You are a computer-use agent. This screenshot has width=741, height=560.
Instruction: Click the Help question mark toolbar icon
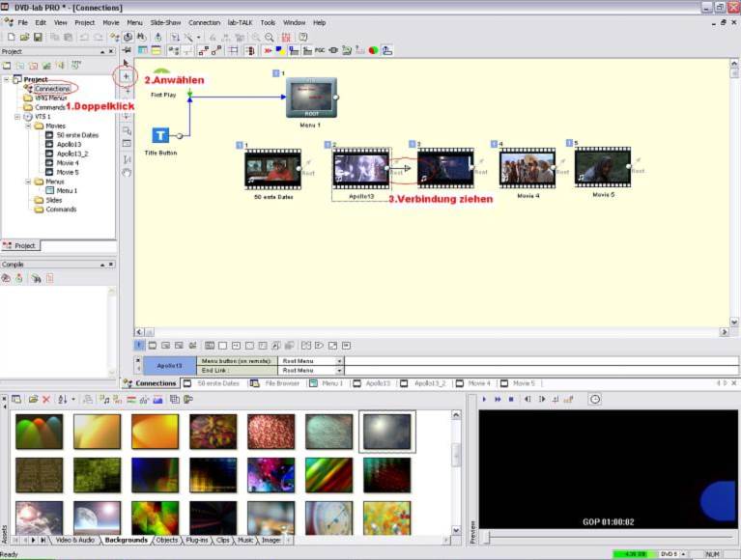[x=302, y=37]
